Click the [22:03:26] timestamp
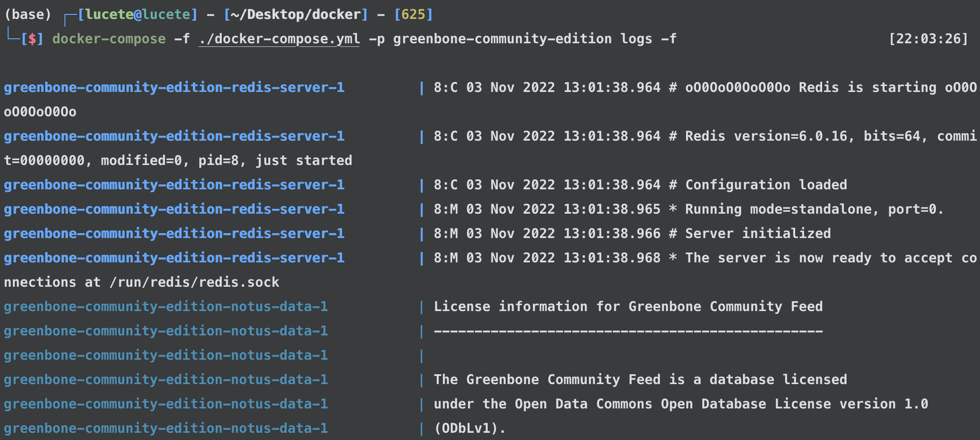This screenshot has height=440, width=980. click(928, 39)
